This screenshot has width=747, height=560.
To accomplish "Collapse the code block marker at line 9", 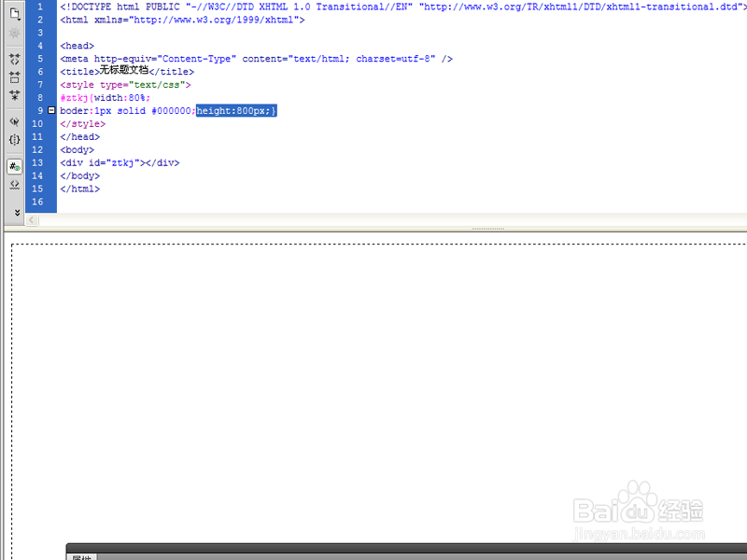I will point(51,110).
